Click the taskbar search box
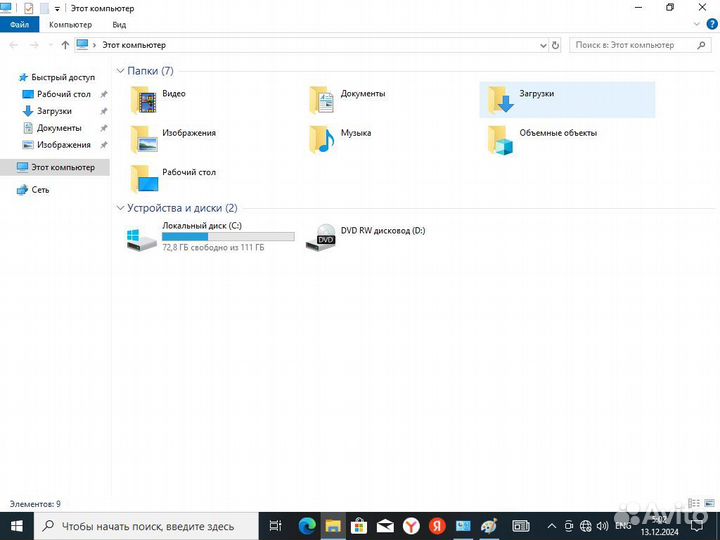The image size is (720, 540). [146, 526]
